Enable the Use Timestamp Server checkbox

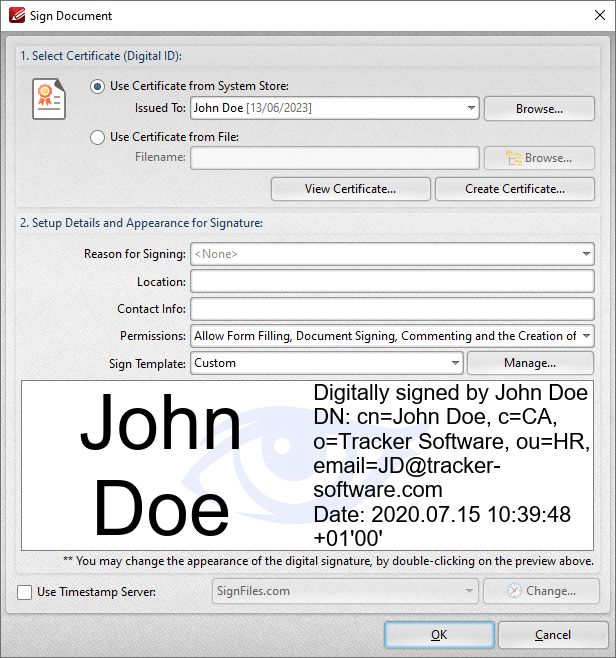(x=24, y=592)
